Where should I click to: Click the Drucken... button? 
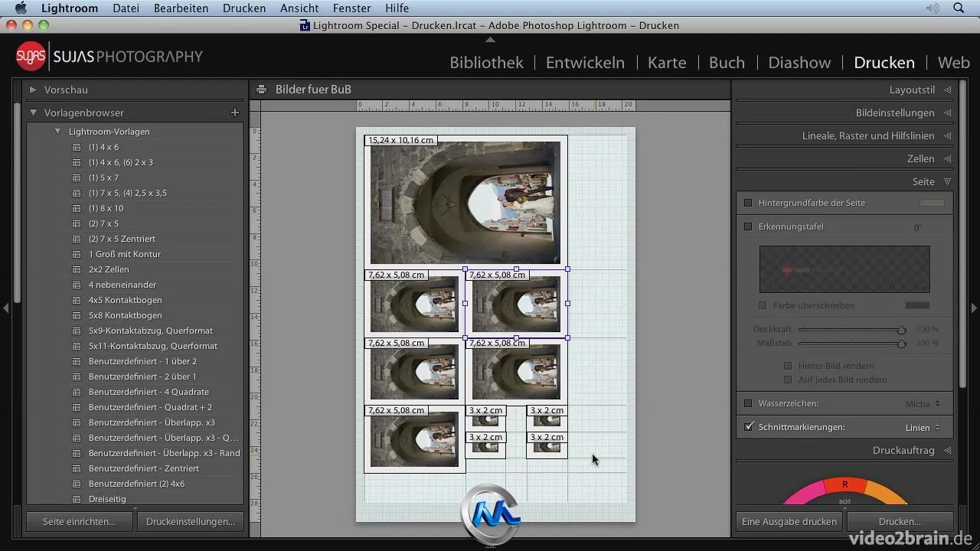pos(900,521)
